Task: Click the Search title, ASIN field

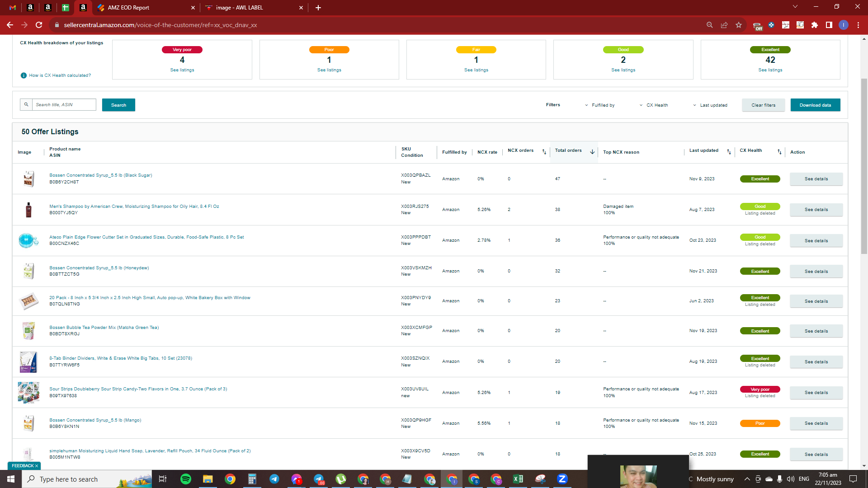Action: click(x=64, y=104)
